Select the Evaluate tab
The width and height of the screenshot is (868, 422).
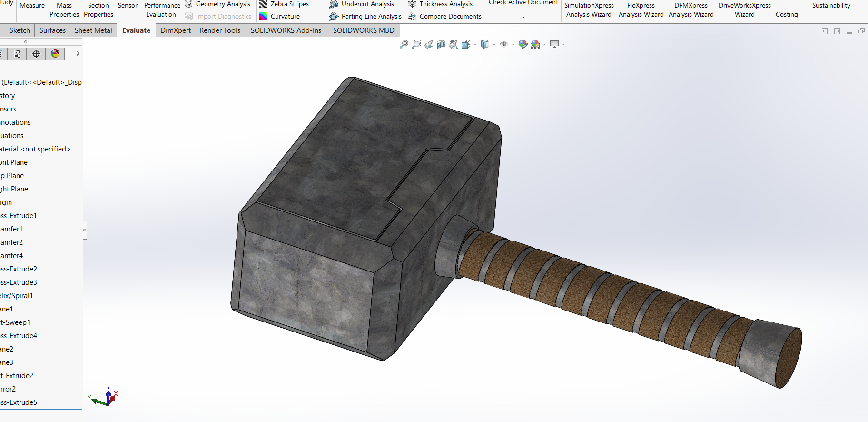coord(136,30)
